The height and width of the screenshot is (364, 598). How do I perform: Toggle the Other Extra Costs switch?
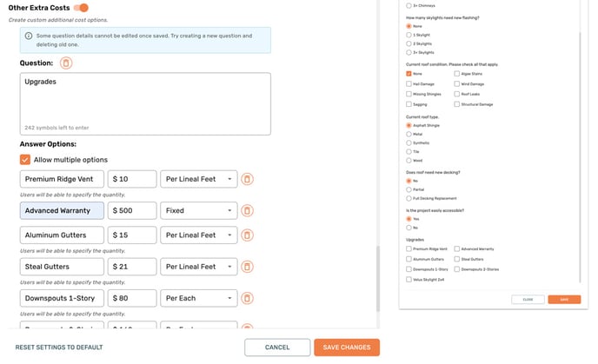pos(81,8)
